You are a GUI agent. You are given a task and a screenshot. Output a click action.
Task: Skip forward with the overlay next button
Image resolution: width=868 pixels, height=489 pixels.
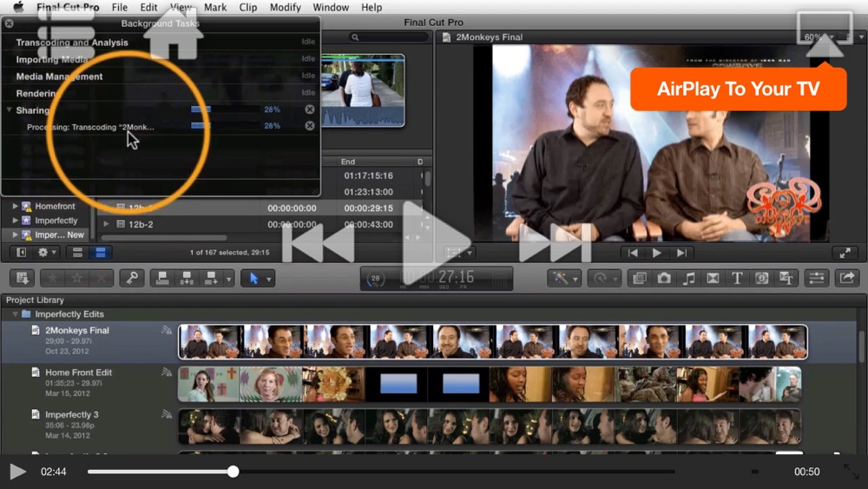point(556,243)
